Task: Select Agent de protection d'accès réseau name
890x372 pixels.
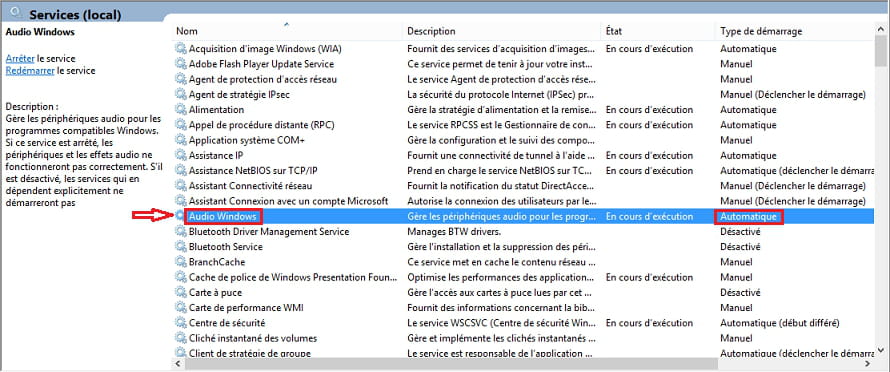Action: tap(263, 79)
